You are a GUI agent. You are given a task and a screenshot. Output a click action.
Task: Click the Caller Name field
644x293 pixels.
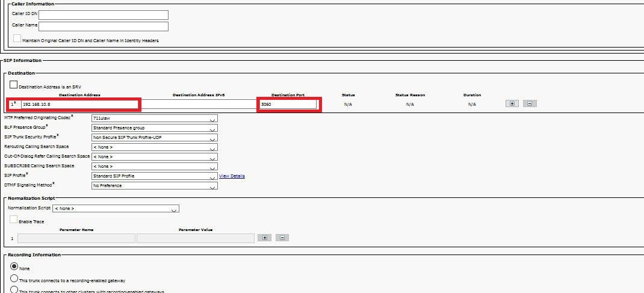pos(104,26)
